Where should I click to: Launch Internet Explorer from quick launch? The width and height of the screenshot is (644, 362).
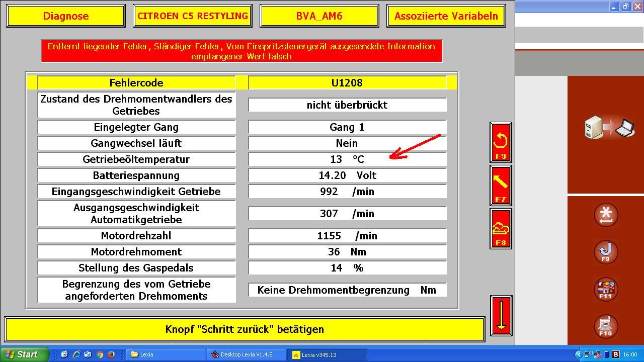pos(76,354)
